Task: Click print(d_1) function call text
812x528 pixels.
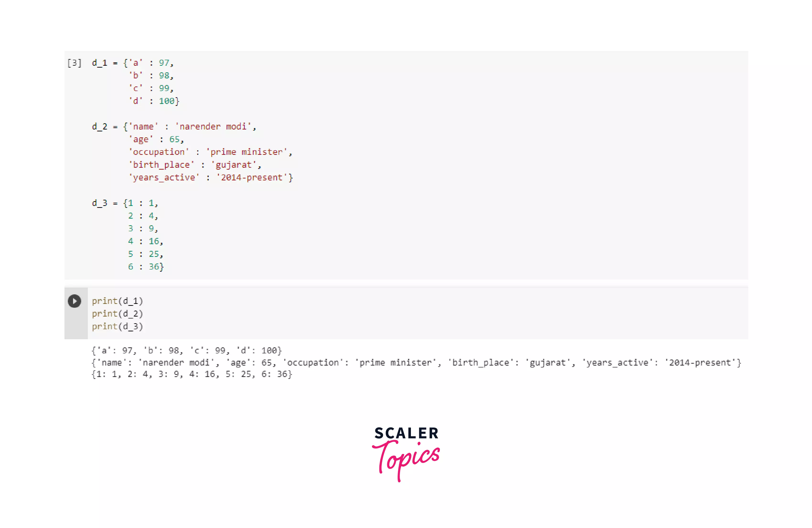Action: click(117, 301)
